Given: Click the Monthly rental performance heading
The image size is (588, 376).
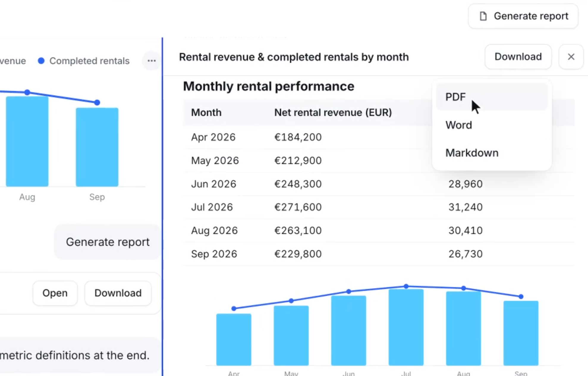Looking at the screenshot, I should 268,86.
